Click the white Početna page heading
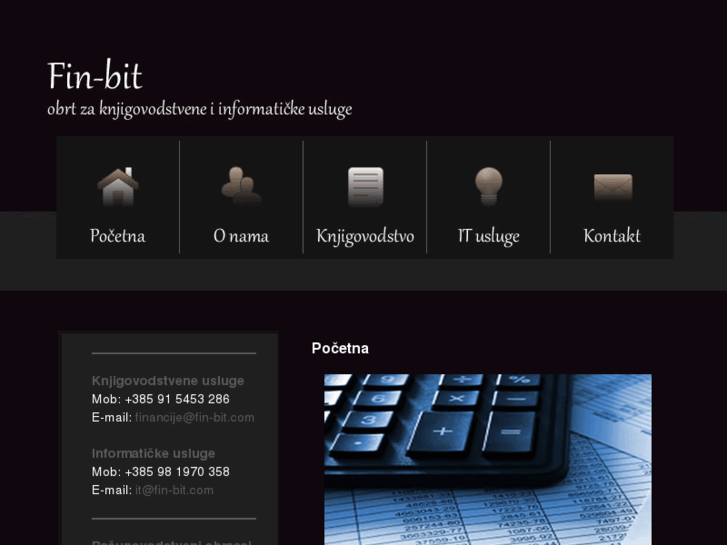This screenshot has height=545, width=727. [340, 348]
